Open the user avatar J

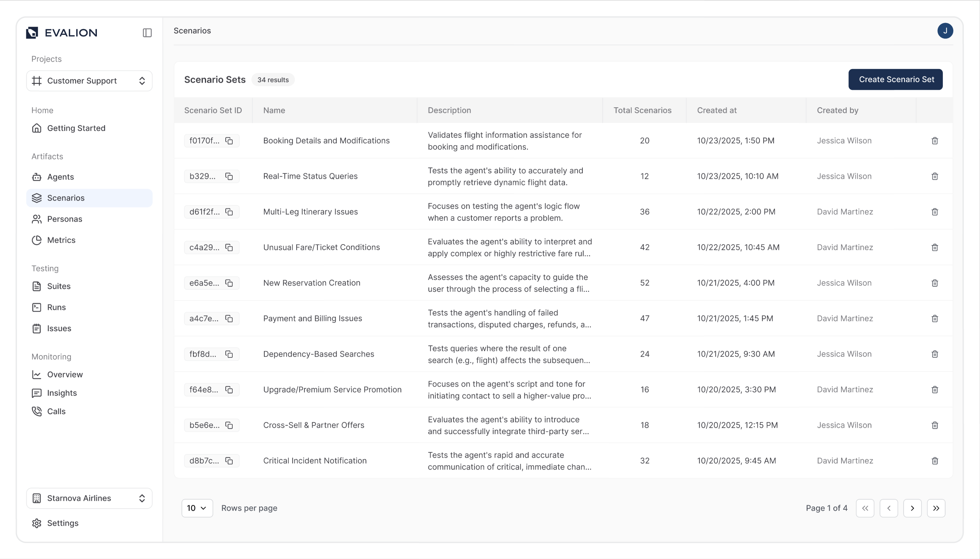click(x=945, y=31)
